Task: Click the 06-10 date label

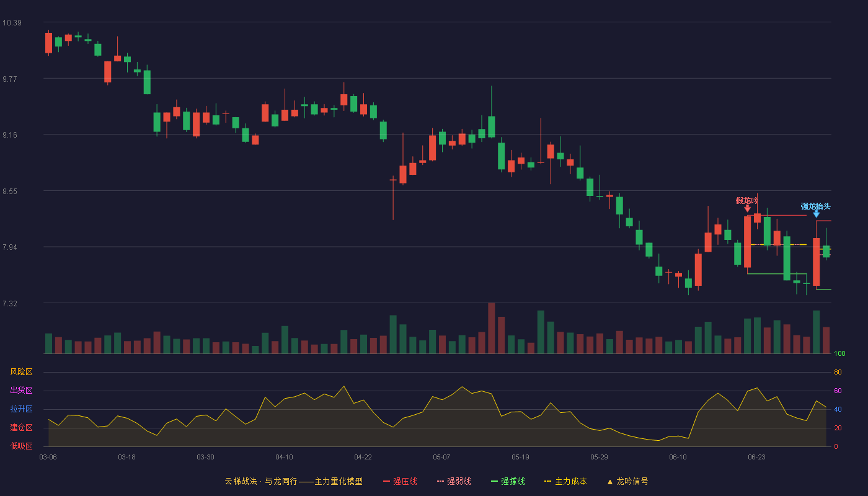Action: [x=678, y=457]
